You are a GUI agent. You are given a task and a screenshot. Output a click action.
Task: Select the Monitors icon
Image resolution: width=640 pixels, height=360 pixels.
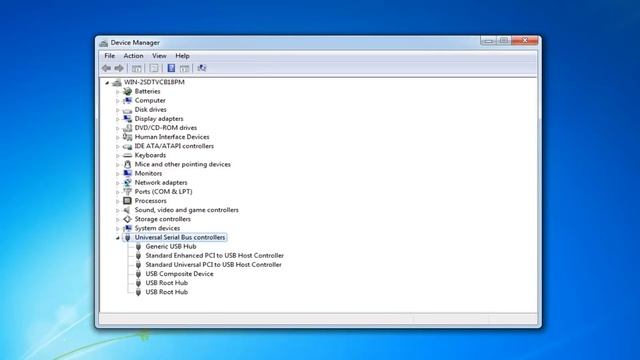127,173
